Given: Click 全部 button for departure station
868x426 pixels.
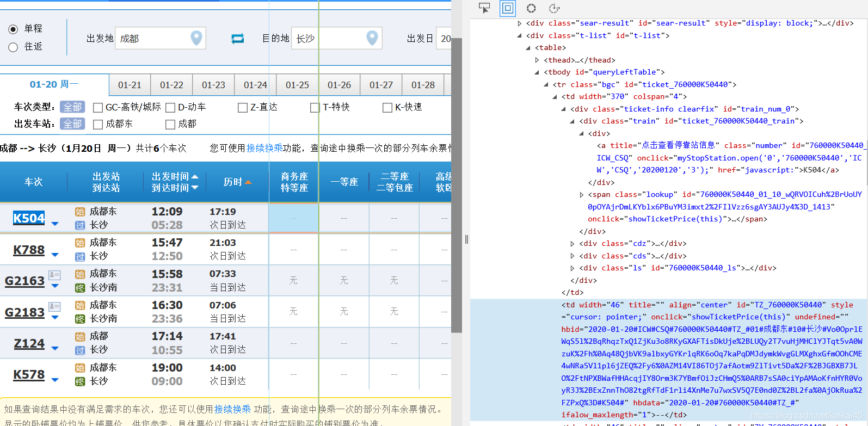Looking at the screenshot, I should pos(72,124).
